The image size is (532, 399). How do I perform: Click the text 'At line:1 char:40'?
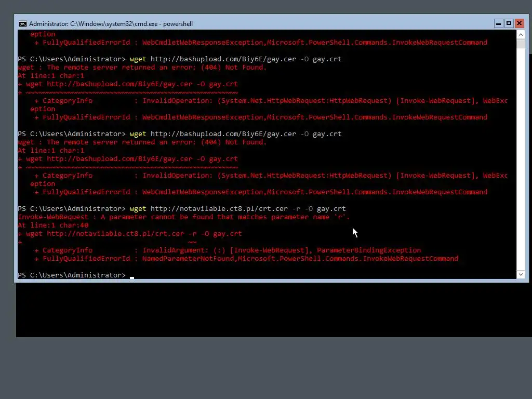(54, 225)
